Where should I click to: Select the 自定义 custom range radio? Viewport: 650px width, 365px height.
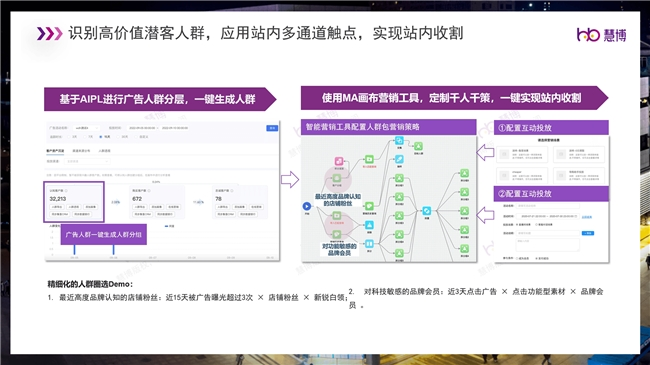[136, 136]
